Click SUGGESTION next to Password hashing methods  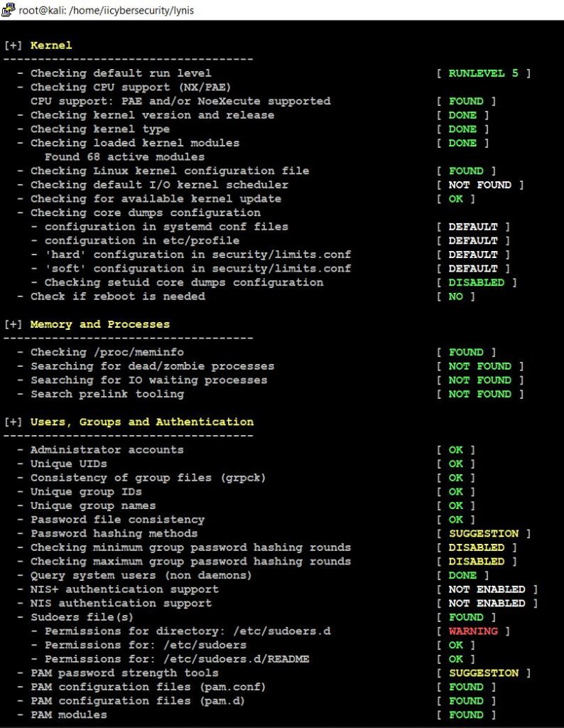click(x=483, y=533)
